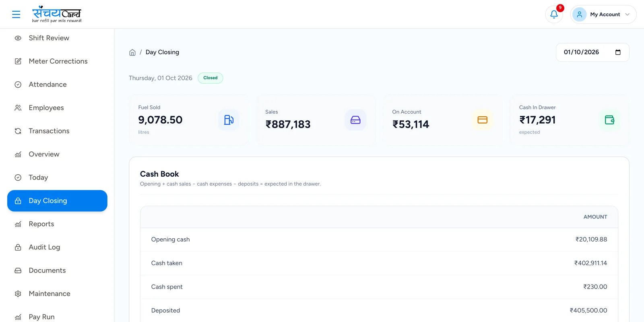Screen dimensions: 644x322
Task: Toggle the hamburger sidebar menu
Action: pos(16,14)
